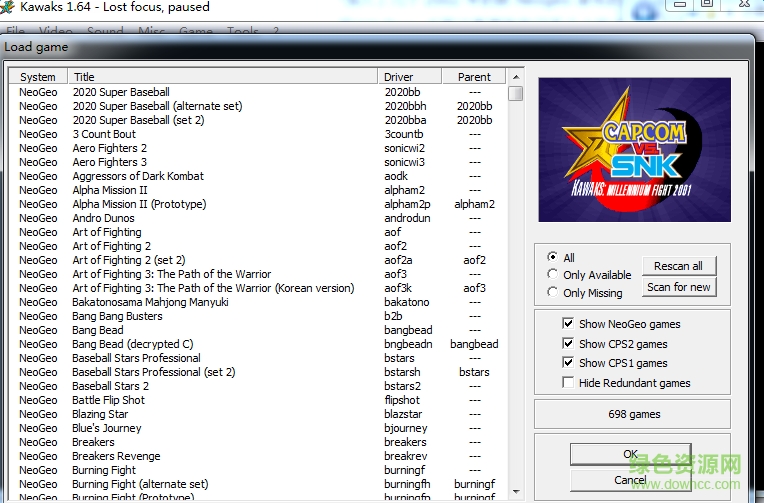Viewport: 764px width, 503px height.
Task: Click the Kawaks app icon in title bar
Action: pos(9,8)
